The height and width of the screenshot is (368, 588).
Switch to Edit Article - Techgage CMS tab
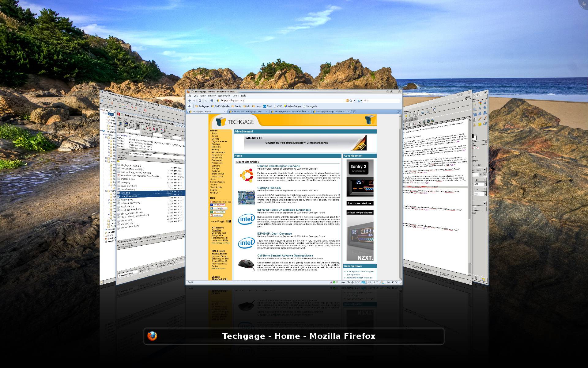pyautogui.click(x=248, y=112)
